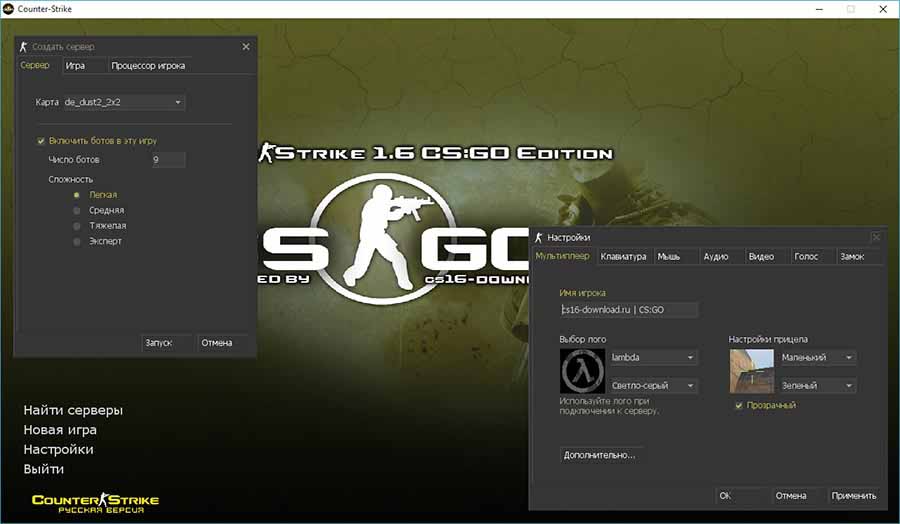Open the Зеленый crosshair color dropdown
This screenshot has width=900, height=524.
(817, 386)
